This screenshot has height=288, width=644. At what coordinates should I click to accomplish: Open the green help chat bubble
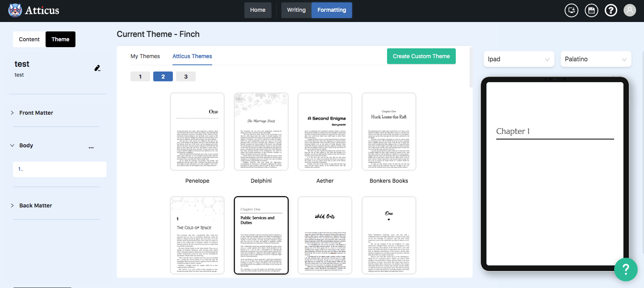626,269
